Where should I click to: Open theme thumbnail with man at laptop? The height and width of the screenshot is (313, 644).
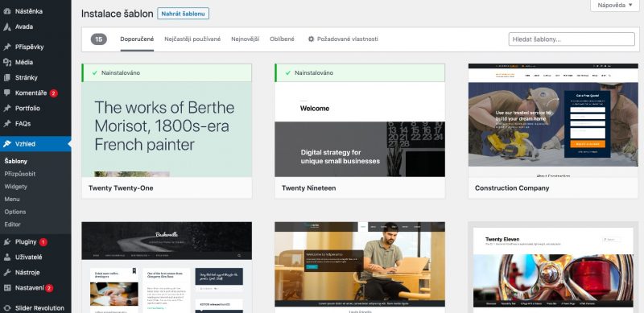coord(360,267)
